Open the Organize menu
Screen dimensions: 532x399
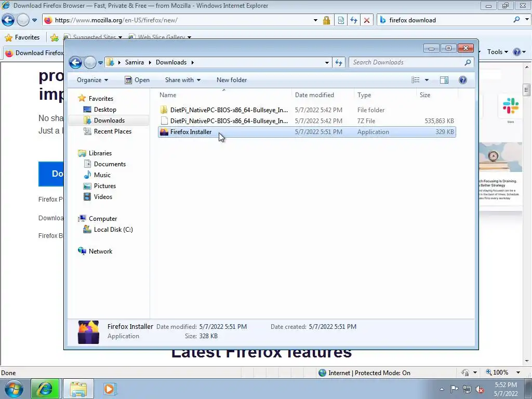(x=92, y=80)
